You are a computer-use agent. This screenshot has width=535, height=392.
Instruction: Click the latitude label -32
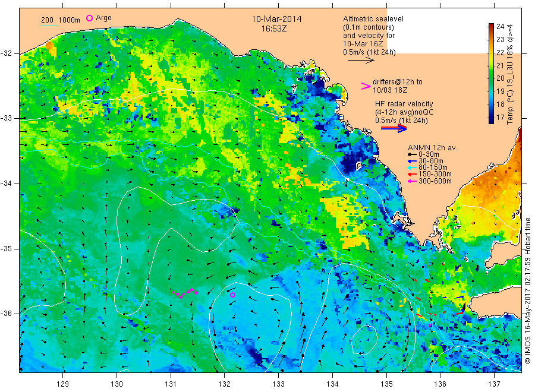(7, 53)
